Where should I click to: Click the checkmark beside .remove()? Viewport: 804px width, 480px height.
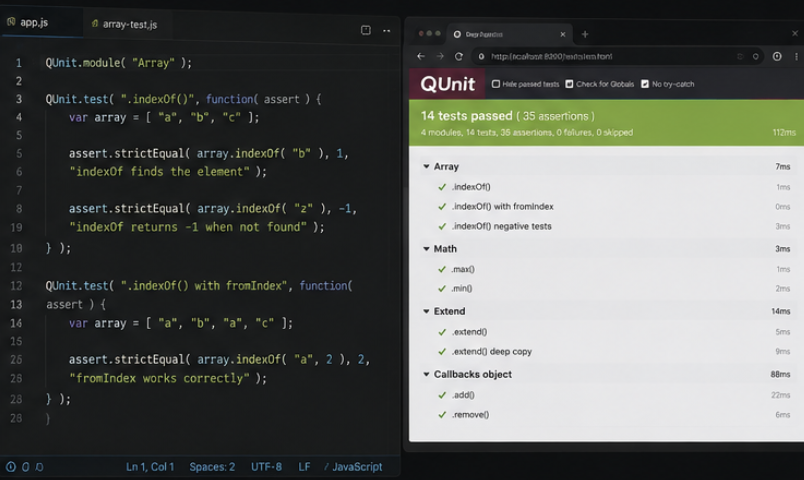tap(442, 415)
